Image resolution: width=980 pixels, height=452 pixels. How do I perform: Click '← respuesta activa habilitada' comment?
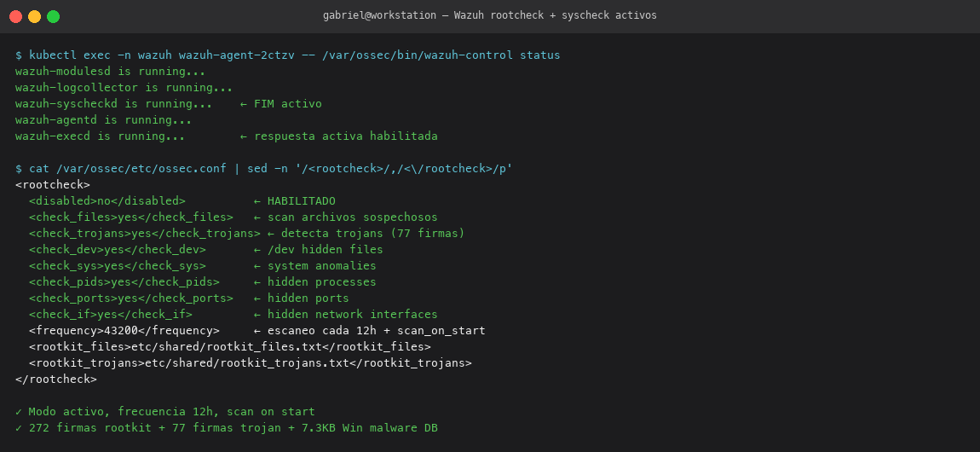(339, 136)
